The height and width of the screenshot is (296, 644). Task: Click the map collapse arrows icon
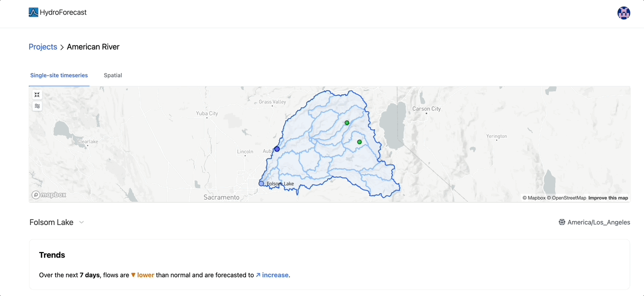tap(37, 94)
